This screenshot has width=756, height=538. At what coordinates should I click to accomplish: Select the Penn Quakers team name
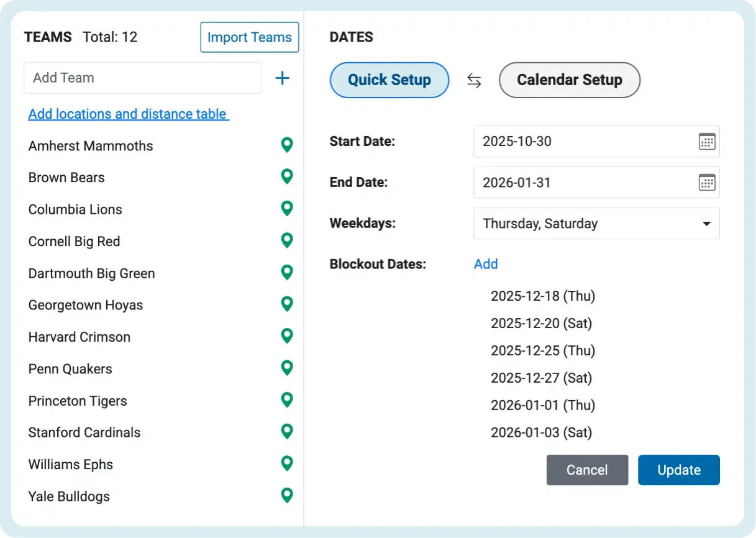(70, 369)
